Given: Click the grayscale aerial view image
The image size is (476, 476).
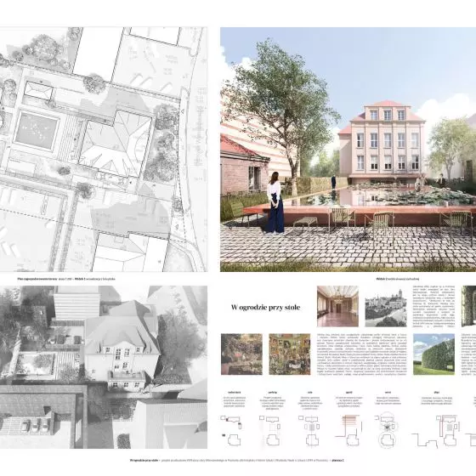Looking at the screenshot, I should pos(104,367).
